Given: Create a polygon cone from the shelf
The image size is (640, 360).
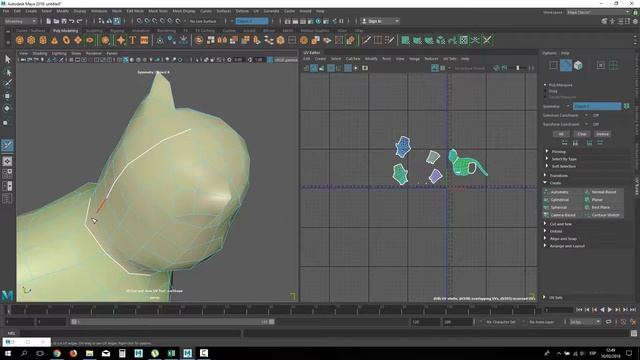Looking at the screenshot, I should [x=54, y=40].
